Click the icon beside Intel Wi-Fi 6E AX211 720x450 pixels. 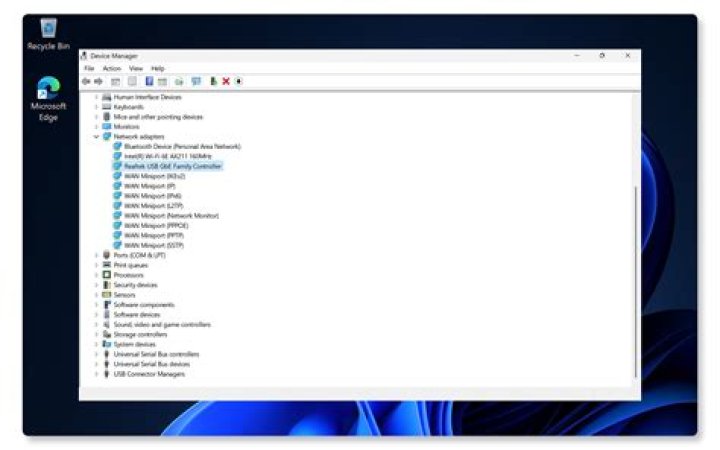point(117,156)
